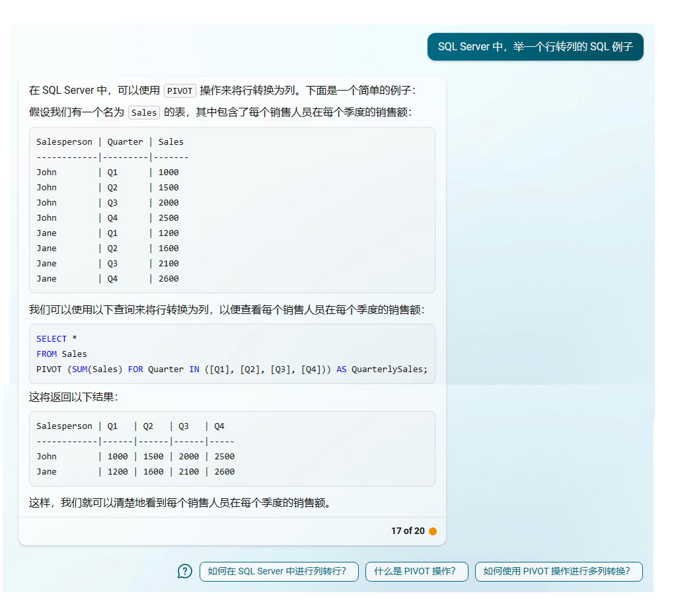676x616 pixels.
Task: Click the text '这将返回以下结果:'
Action: [73, 397]
